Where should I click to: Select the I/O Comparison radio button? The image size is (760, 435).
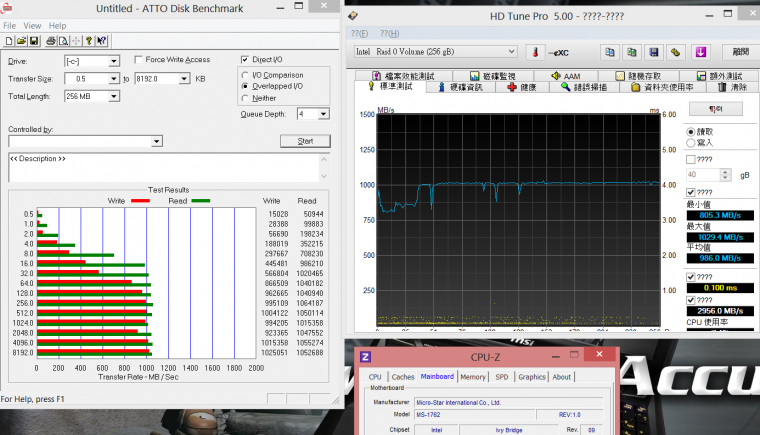click(x=246, y=75)
